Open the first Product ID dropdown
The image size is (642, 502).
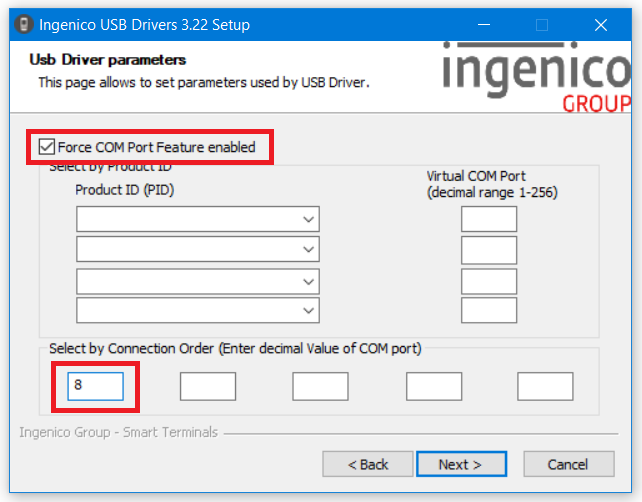click(x=198, y=219)
